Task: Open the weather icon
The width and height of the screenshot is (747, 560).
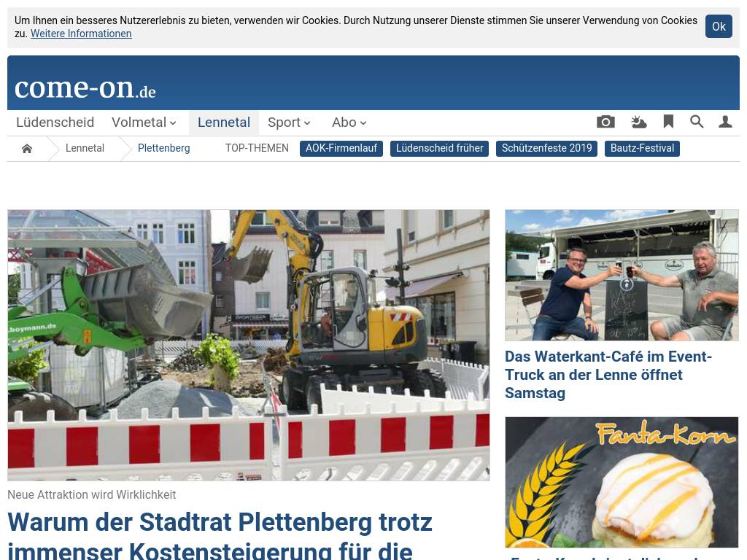Action: (x=638, y=122)
